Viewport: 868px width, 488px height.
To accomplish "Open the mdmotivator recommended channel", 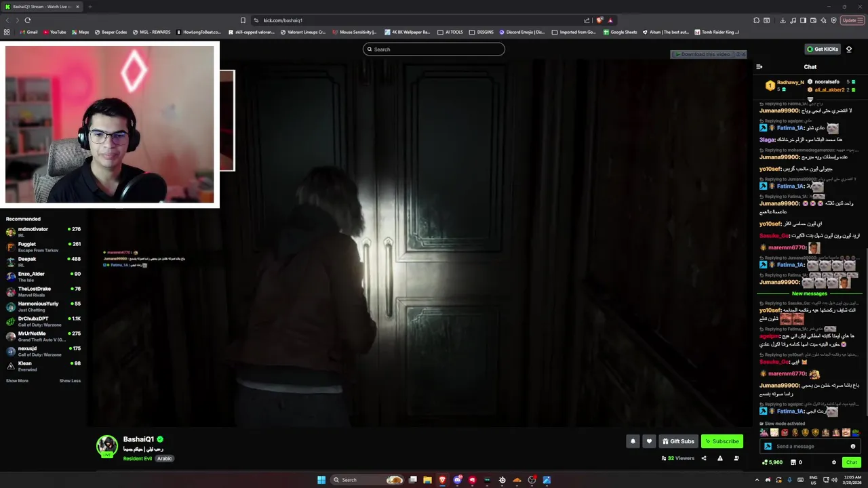I will point(43,232).
